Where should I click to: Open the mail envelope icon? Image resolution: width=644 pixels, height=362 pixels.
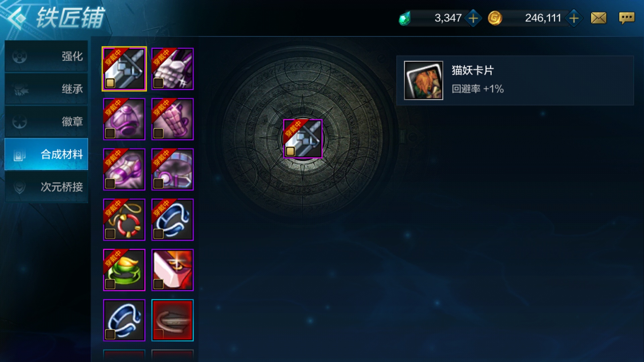pos(599,18)
